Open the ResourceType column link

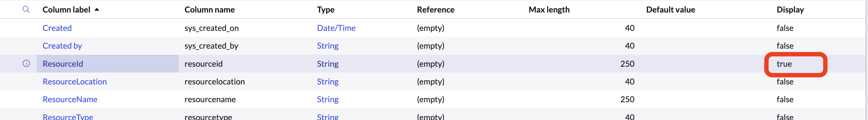coord(68,117)
